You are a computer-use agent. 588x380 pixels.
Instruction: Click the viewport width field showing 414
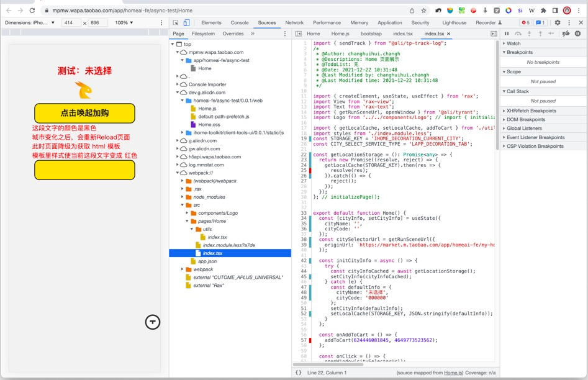point(71,23)
